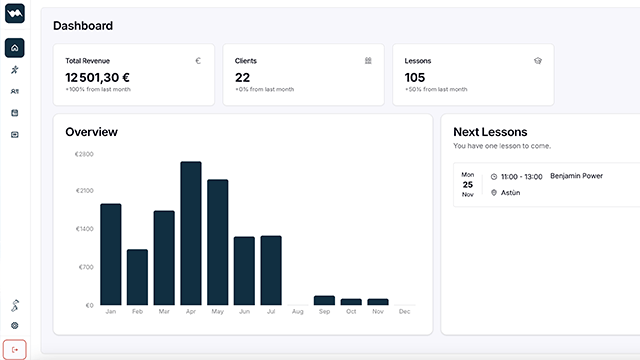This screenshot has width=640, height=360.
Task: Click the 'Clients' card title
Action: tap(246, 61)
